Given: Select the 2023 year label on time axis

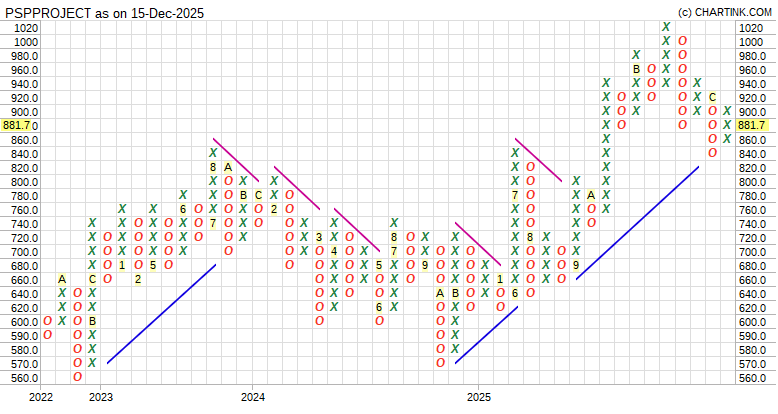Looking at the screenshot, I should [100, 397].
